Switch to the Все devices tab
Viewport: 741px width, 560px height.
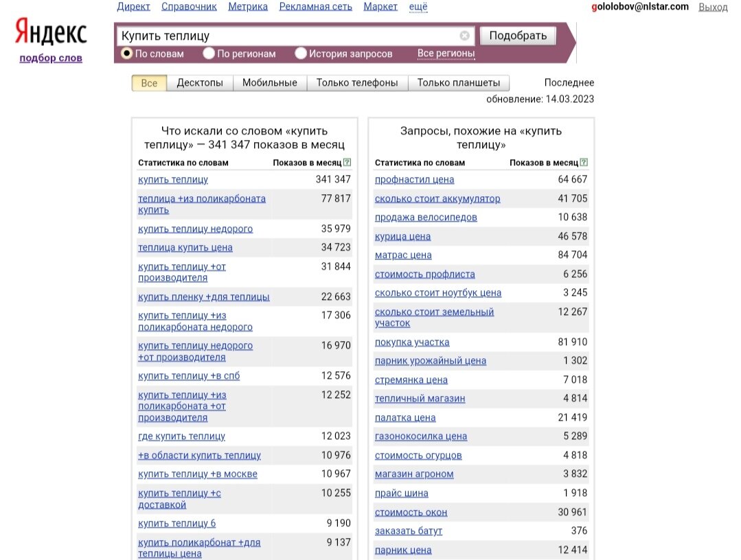(x=149, y=83)
